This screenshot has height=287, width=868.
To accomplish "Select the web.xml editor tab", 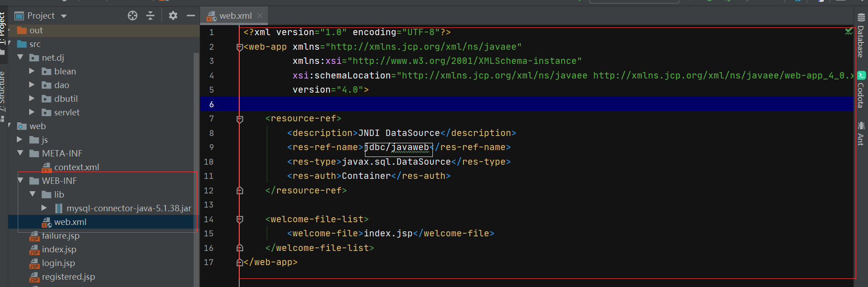I will click(x=235, y=16).
